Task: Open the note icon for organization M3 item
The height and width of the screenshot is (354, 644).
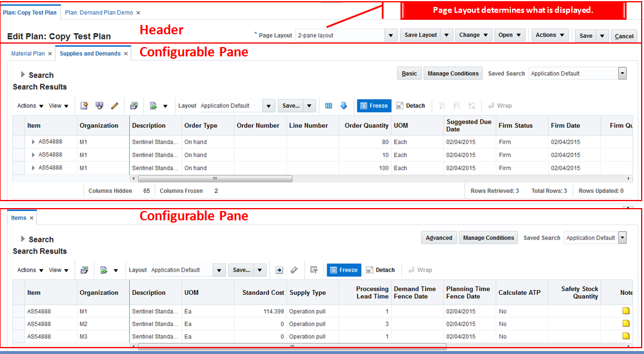Action: pos(626,336)
